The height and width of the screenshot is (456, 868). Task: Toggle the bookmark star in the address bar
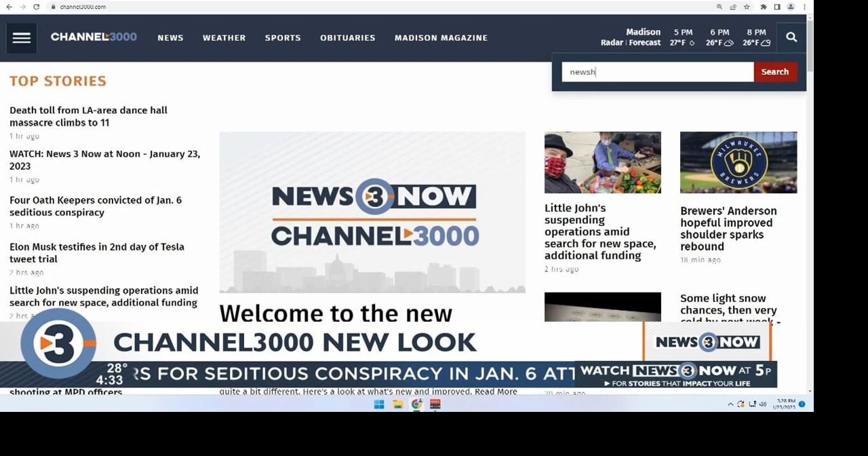[x=745, y=6]
